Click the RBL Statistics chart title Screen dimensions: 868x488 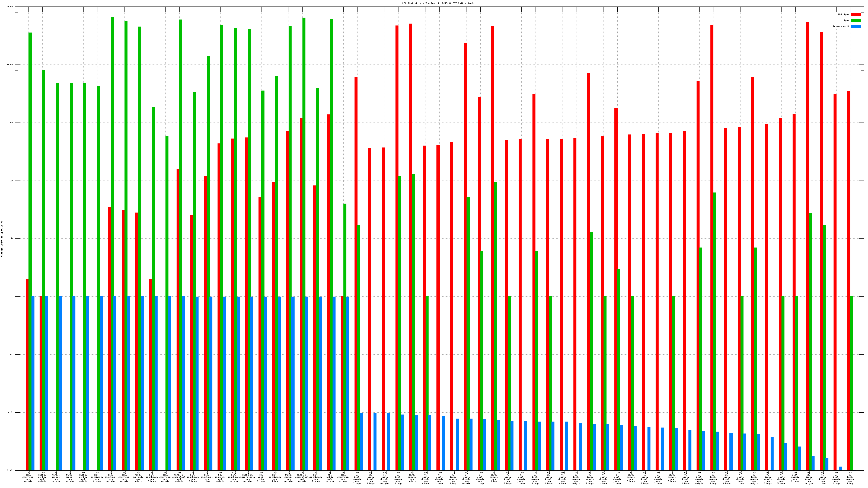coord(439,3)
